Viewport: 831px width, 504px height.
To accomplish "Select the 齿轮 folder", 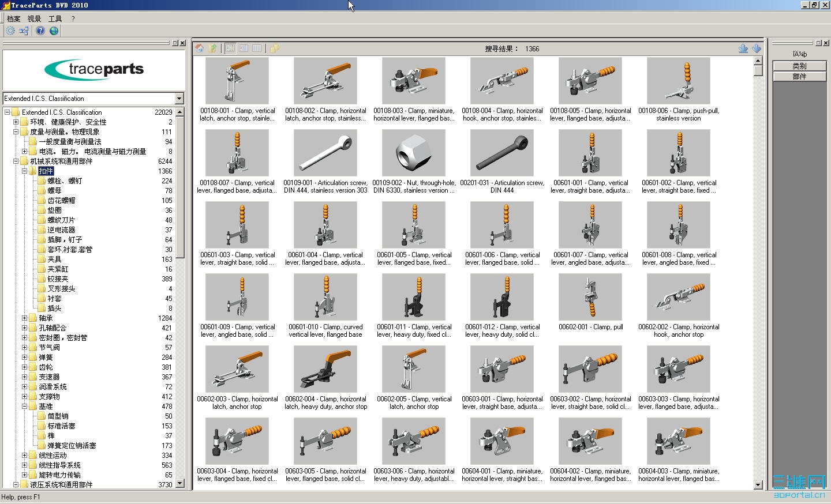I will [x=46, y=367].
